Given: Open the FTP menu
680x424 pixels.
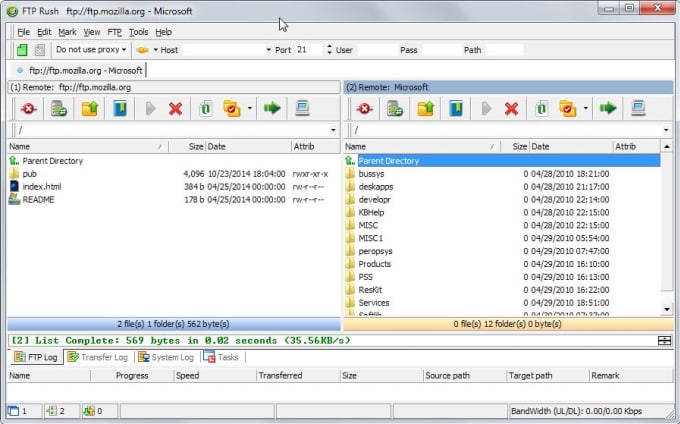Looking at the screenshot, I should [x=114, y=32].
